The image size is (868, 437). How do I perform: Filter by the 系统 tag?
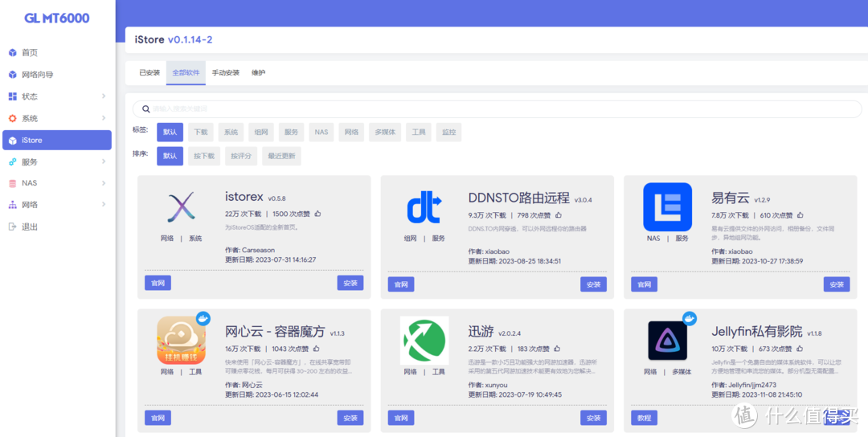pos(231,133)
